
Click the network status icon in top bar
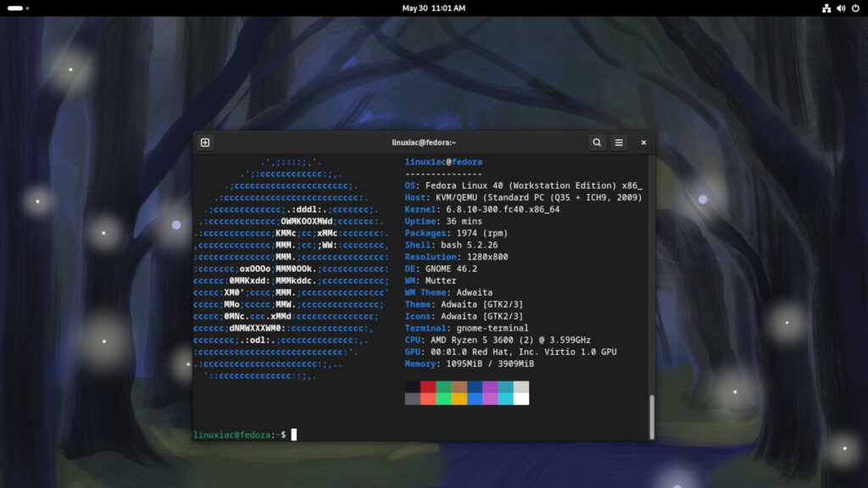826,8
